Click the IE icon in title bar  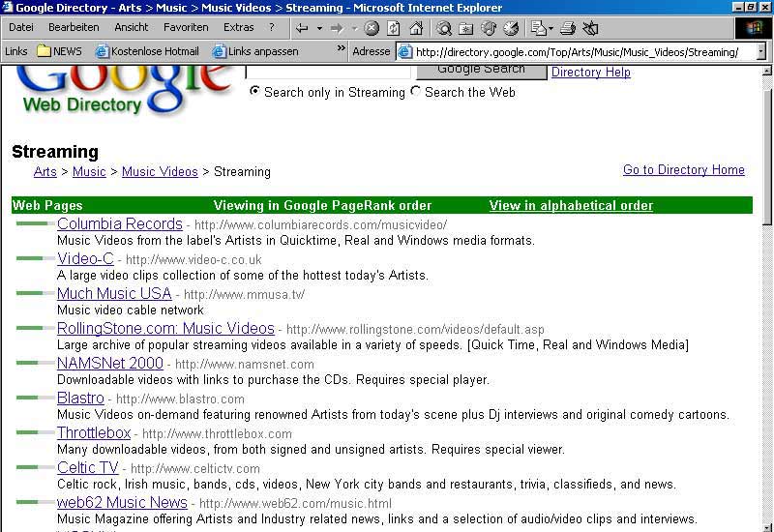click(7, 7)
